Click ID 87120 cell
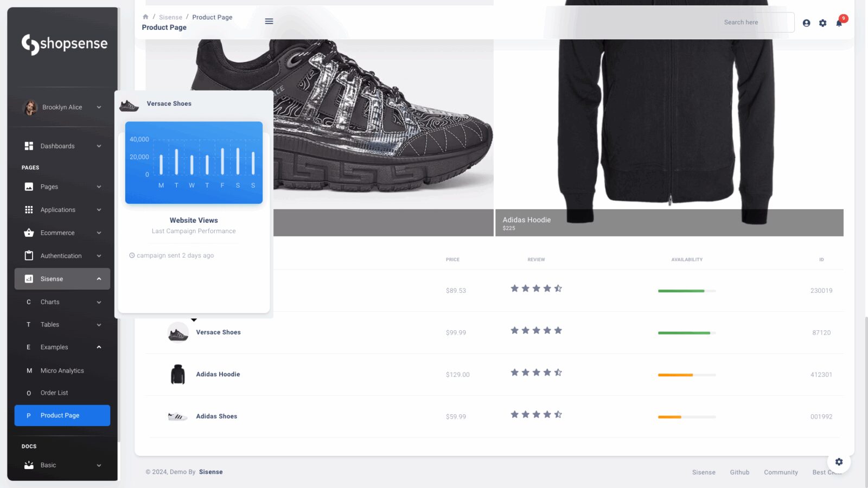This screenshot has height=488, width=868. click(x=821, y=333)
